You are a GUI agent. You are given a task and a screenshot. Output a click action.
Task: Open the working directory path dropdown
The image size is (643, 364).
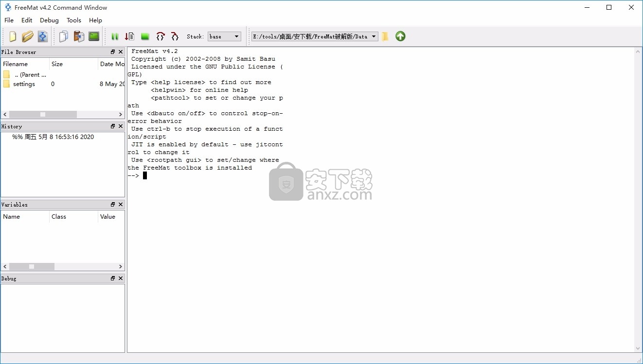tap(315, 36)
